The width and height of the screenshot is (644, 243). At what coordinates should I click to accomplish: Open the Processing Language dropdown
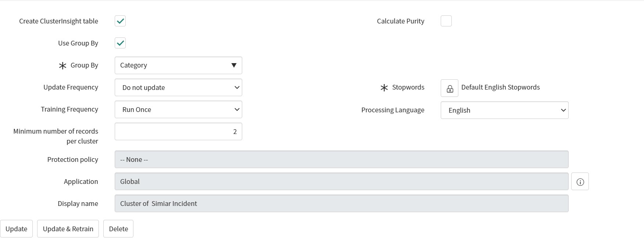[504, 110]
